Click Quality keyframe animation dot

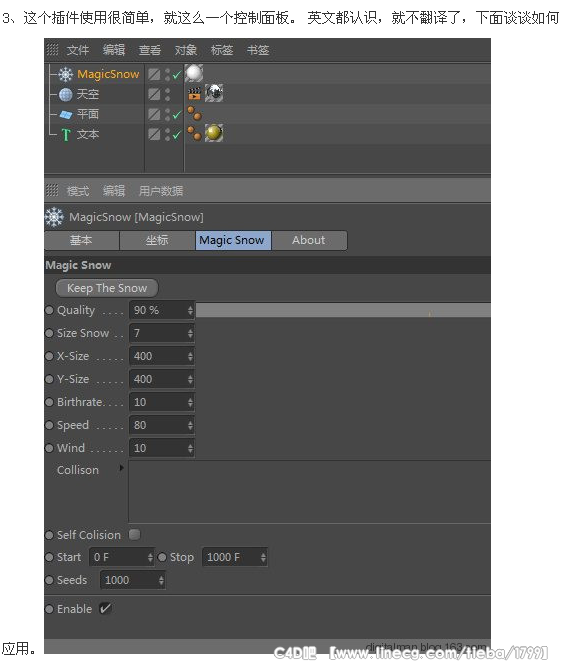pos(50,310)
